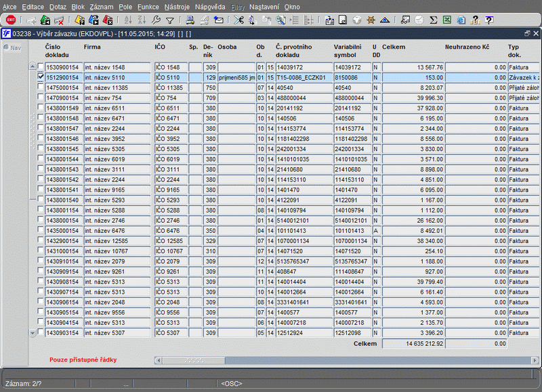542x392 pixels.
Task: Click the scissors cut icon
Action: (238, 20)
